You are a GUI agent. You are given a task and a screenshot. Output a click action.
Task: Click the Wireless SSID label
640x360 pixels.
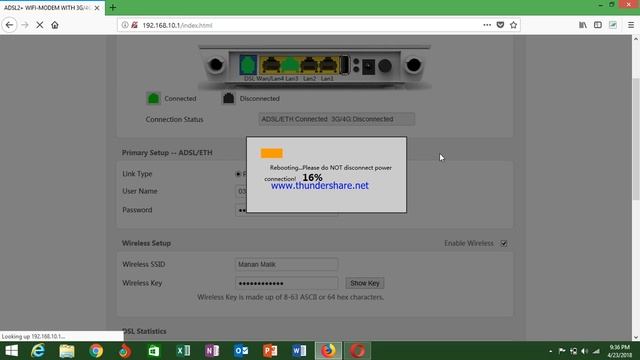coord(143,264)
